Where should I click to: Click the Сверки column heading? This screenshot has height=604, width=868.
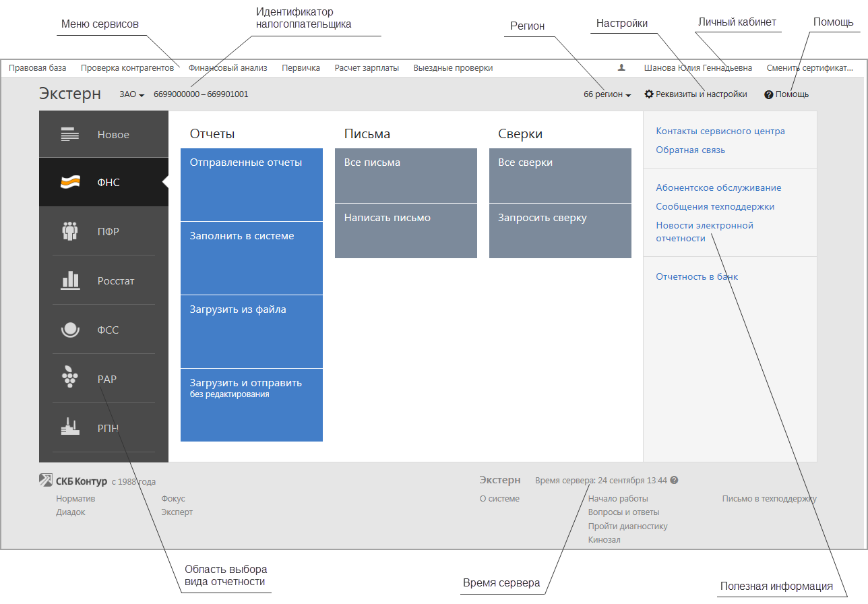(x=520, y=134)
